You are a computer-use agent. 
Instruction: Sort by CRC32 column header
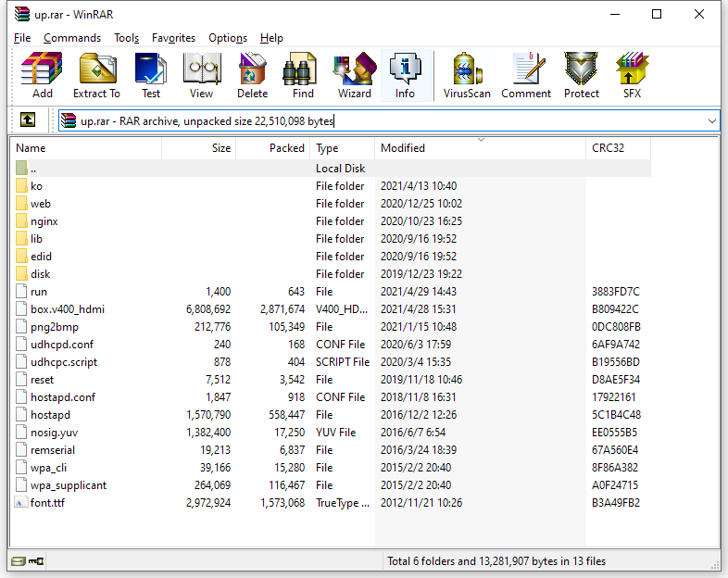click(x=618, y=148)
